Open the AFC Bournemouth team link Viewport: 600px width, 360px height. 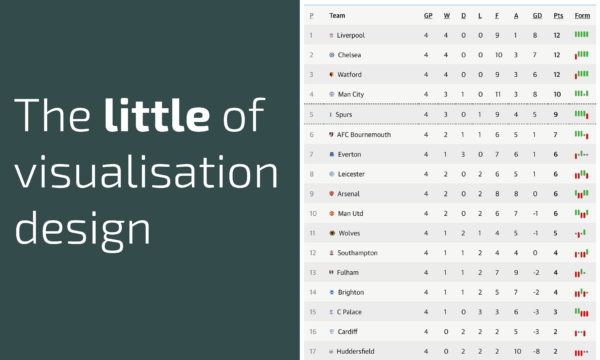click(364, 135)
